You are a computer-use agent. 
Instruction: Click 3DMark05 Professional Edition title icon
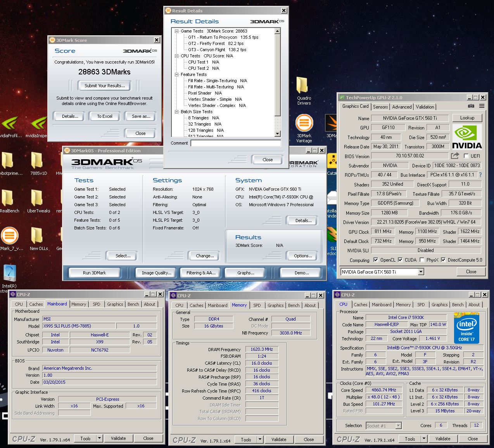67,150
